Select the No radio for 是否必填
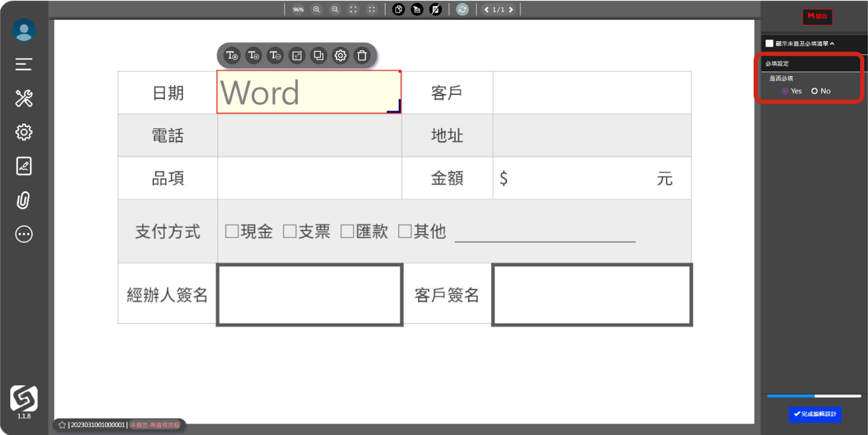868x435 pixels. tap(815, 91)
